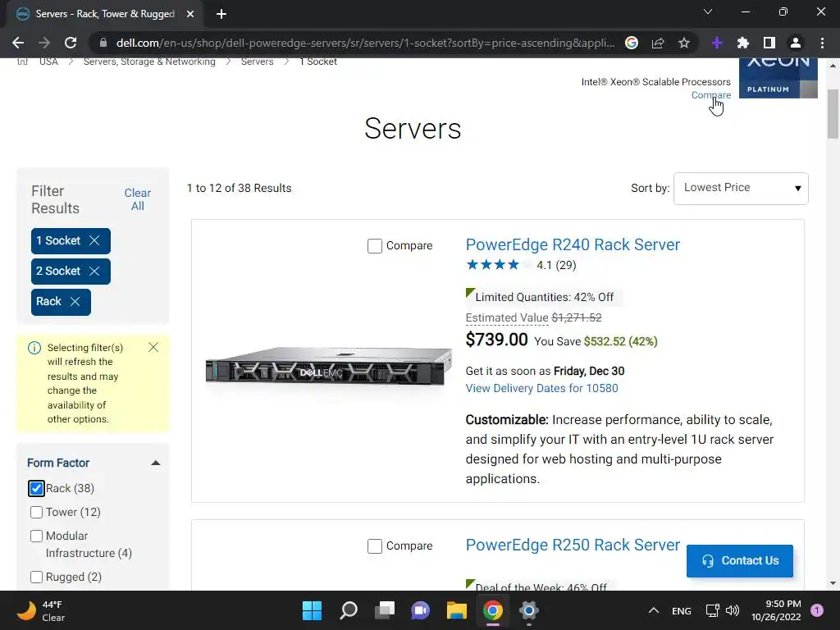Open the Chat app in taskbar
The width and height of the screenshot is (840, 630).
pyautogui.click(x=421, y=610)
